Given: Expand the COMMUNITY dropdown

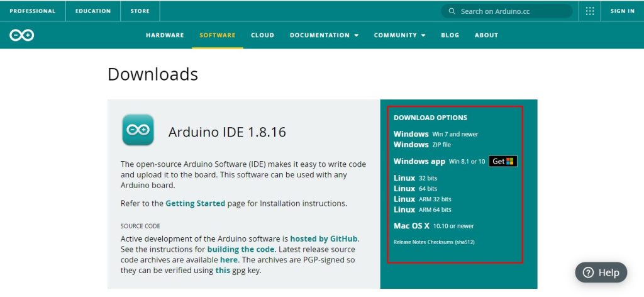Looking at the screenshot, I should pyautogui.click(x=399, y=35).
